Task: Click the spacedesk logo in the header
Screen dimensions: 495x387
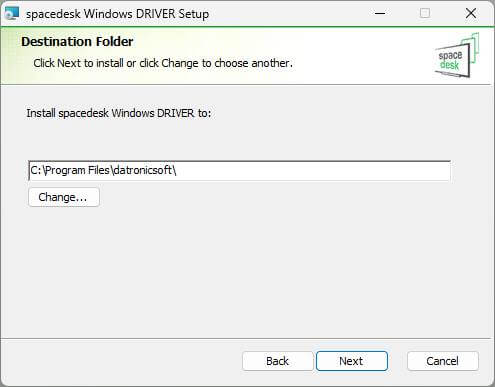Action: (457, 55)
